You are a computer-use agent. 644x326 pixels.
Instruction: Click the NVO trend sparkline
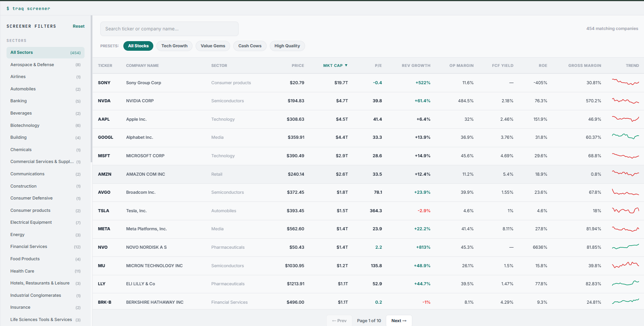pos(626,247)
